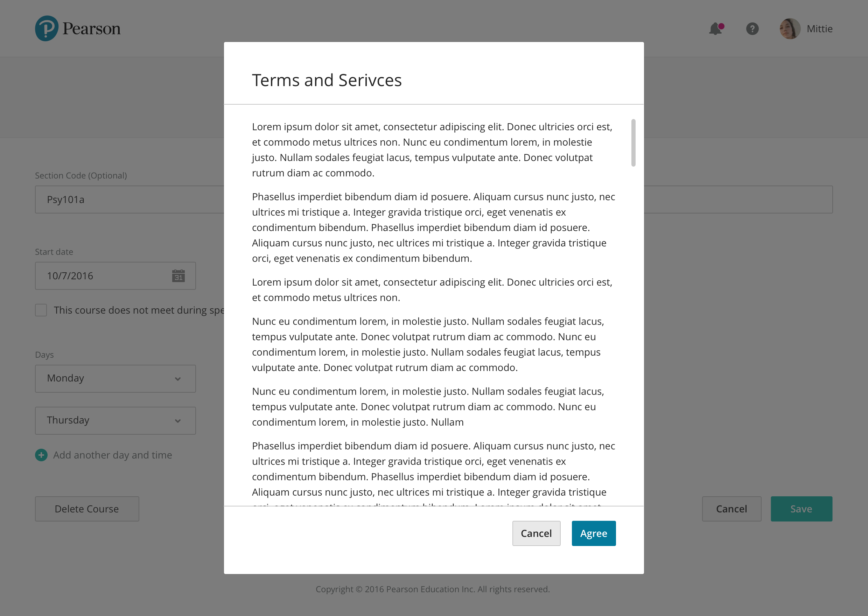Tick the course does not meet checkbox
This screenshot has height=616, width=868.
41,310
